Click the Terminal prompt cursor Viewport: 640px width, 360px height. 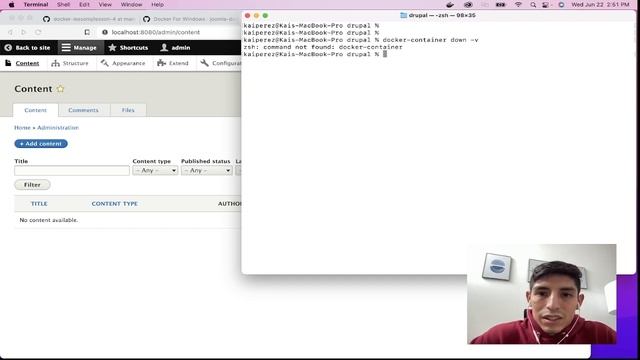(x=385, y=54)
